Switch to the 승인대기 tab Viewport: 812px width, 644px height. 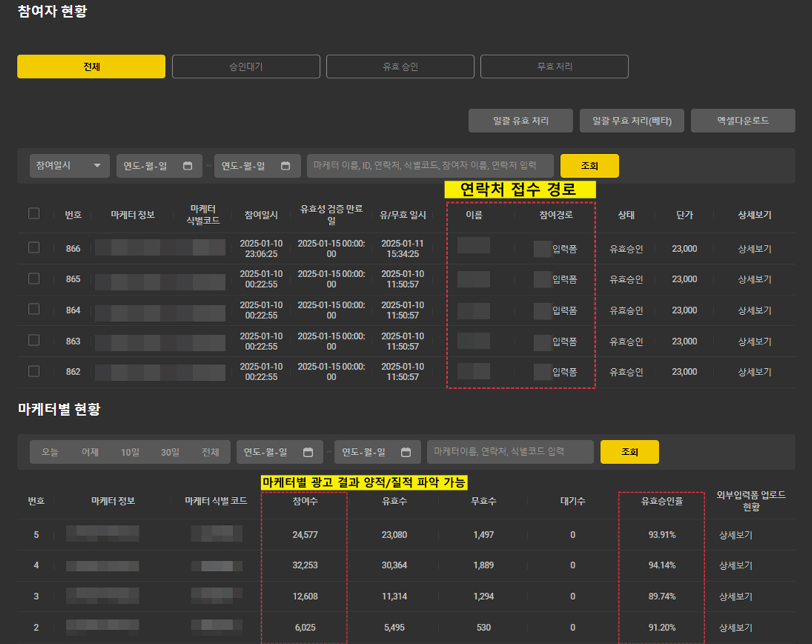(246, 66)
